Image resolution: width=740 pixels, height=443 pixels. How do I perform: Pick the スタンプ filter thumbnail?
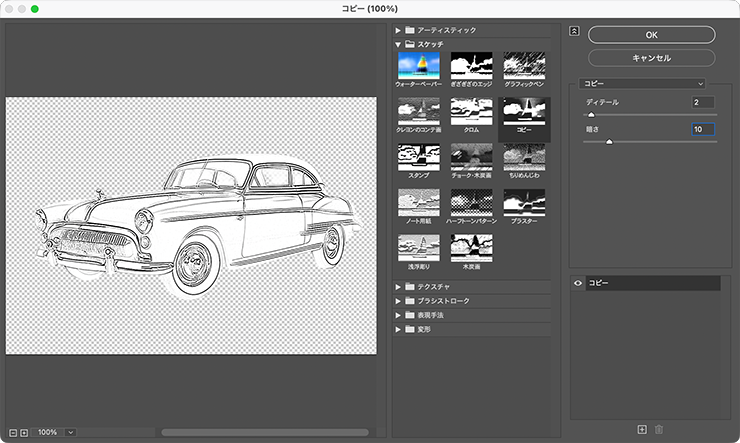(418, 159)
